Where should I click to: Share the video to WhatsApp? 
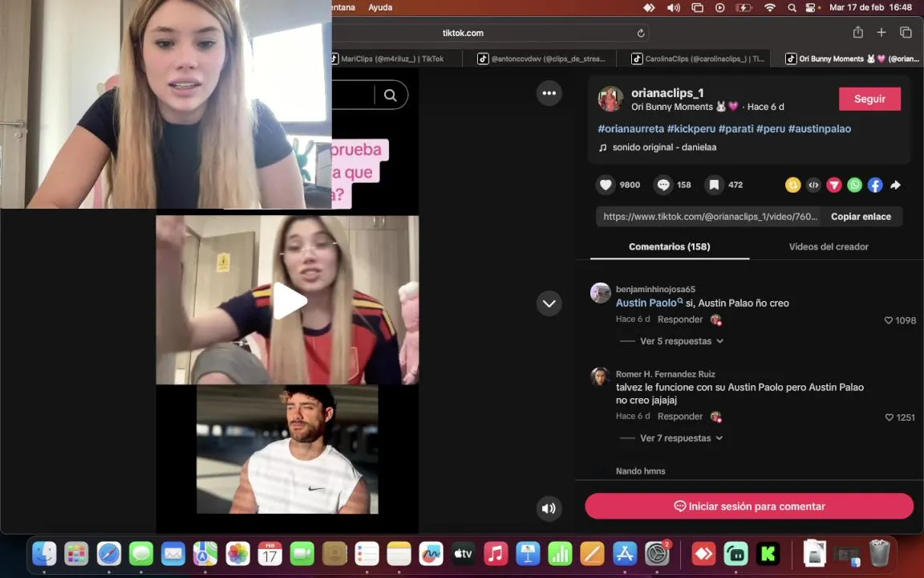854,185
